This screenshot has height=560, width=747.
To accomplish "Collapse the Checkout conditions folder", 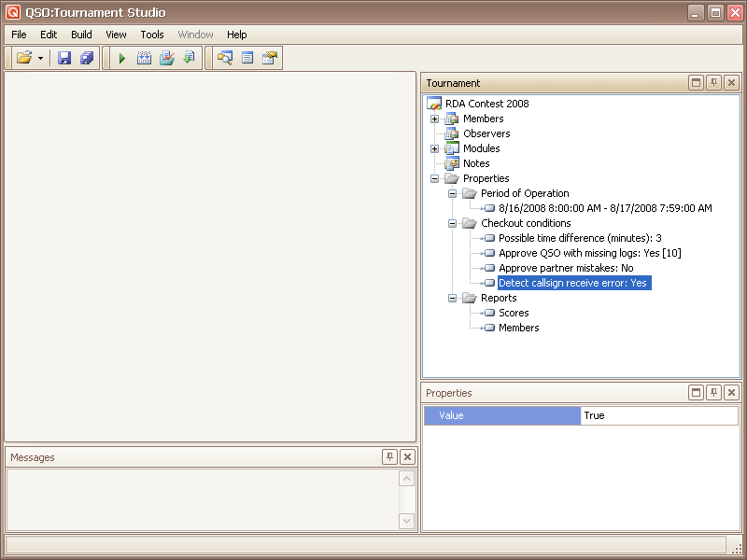I will point(452,223).
